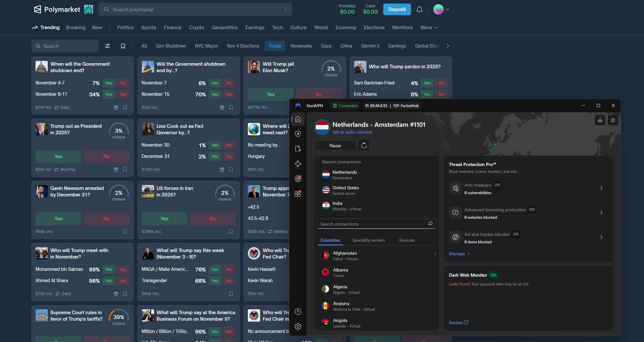Open the market filters sliders icon

pyautogui.click(x=108, y=46)
